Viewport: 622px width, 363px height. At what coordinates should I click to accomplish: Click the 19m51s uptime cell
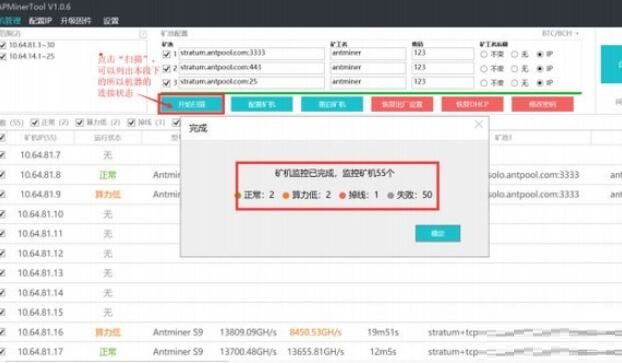(x=383, y=332)
